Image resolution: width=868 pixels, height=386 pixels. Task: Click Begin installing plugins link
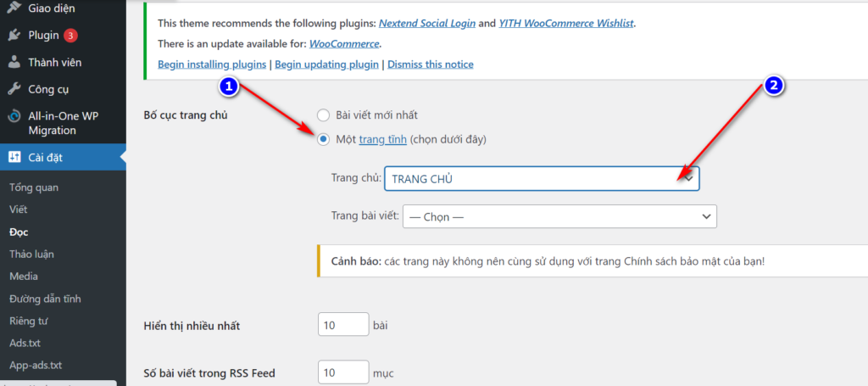click(x=212, y=64)
